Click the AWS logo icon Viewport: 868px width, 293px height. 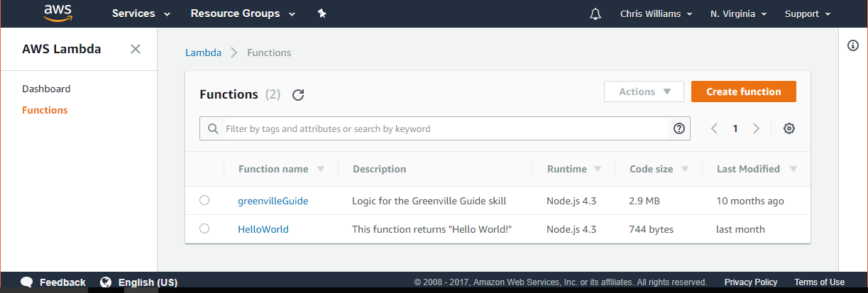click(x=55, y=13)
